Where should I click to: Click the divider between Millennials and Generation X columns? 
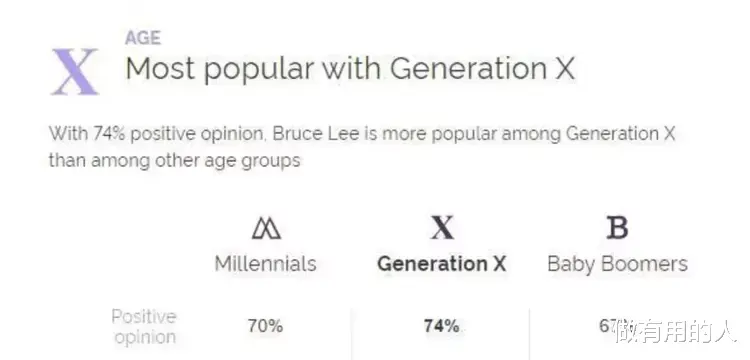352,334
